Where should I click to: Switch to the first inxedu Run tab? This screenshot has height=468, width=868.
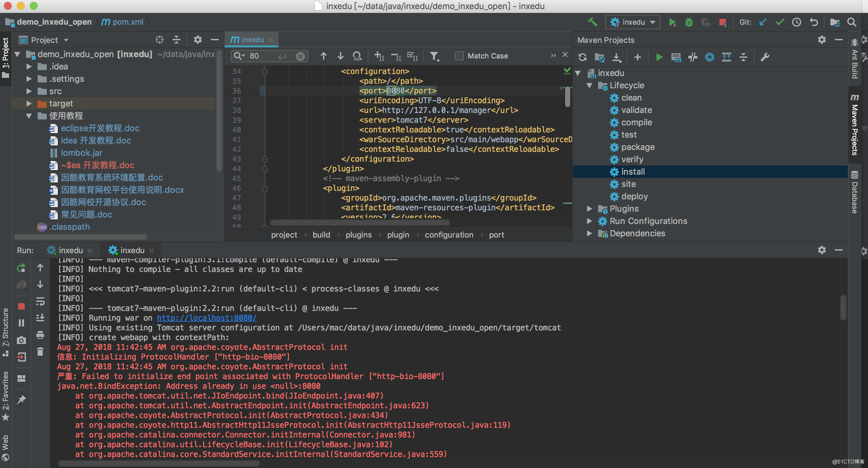(x=70, y=251)
